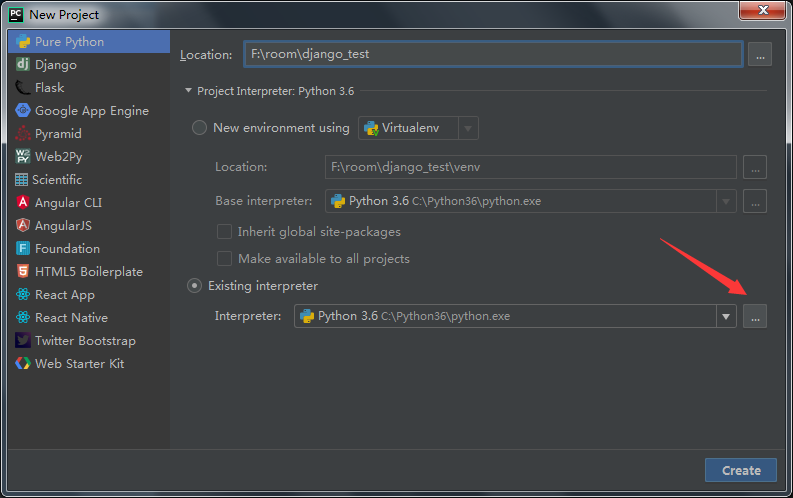The height and width of the screenshot is (498, 793).
Task: Browse for a Base interpreter executable
Action: point(755,201)
